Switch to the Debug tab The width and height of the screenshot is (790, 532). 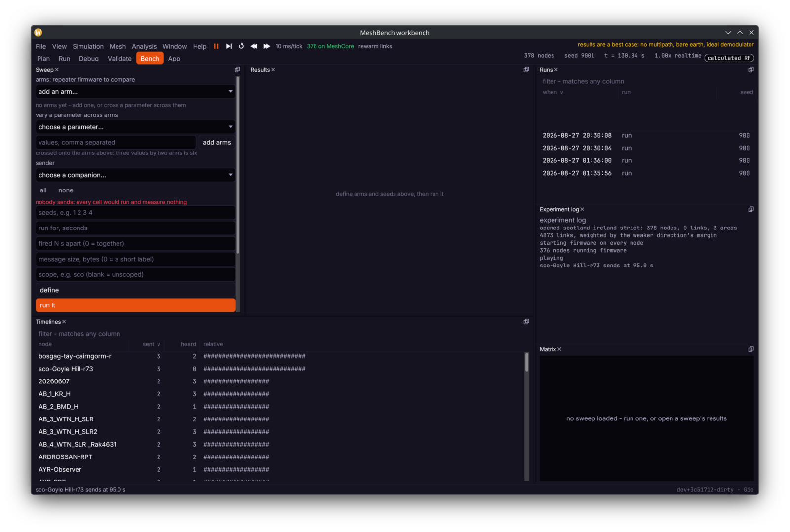(x=89, y=59)
